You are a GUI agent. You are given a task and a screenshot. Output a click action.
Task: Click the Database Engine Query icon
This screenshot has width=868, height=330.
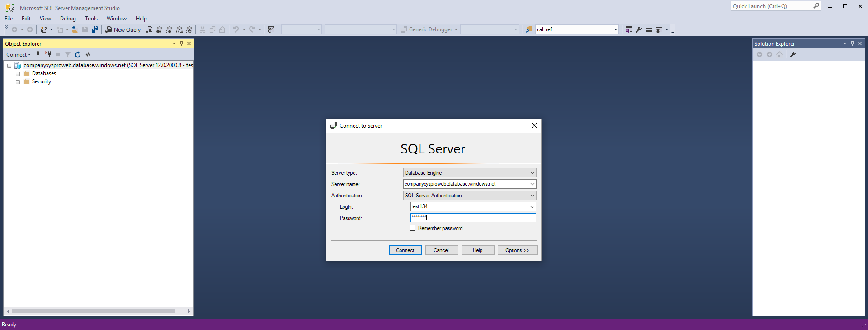click(x=149, y=29)
